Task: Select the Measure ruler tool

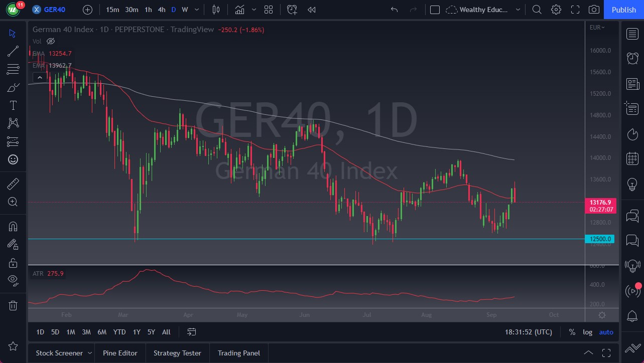Action: pyautogui.click(x=13, y=184)
